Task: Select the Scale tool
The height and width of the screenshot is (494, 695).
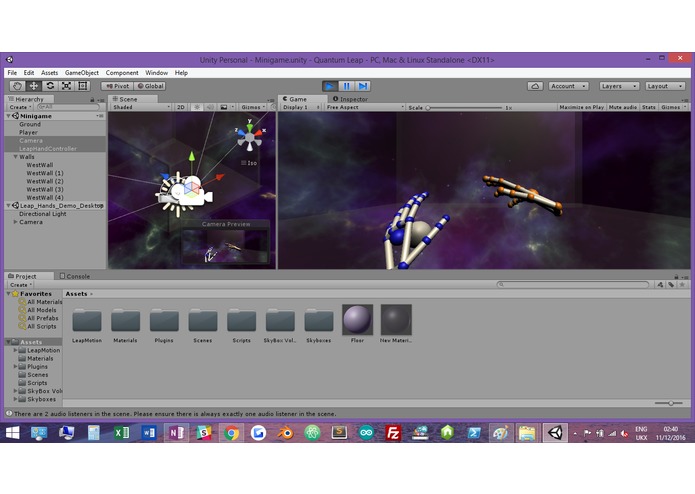Action: click(66, 86)
